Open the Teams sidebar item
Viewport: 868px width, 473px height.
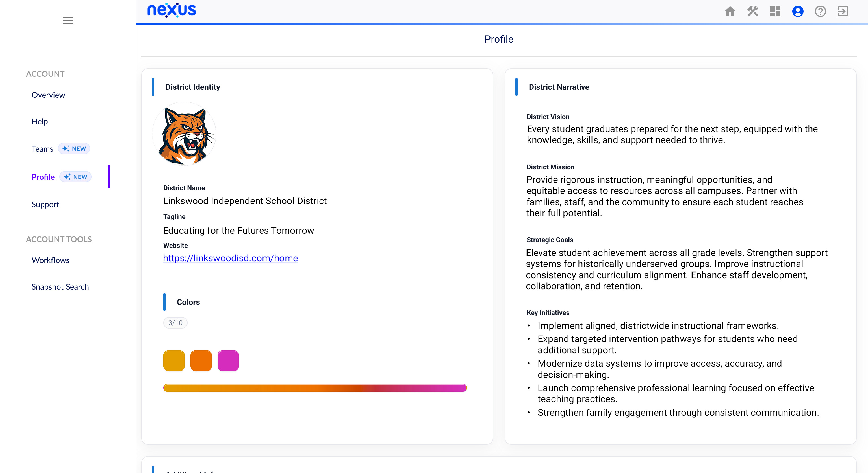(42, 149)
